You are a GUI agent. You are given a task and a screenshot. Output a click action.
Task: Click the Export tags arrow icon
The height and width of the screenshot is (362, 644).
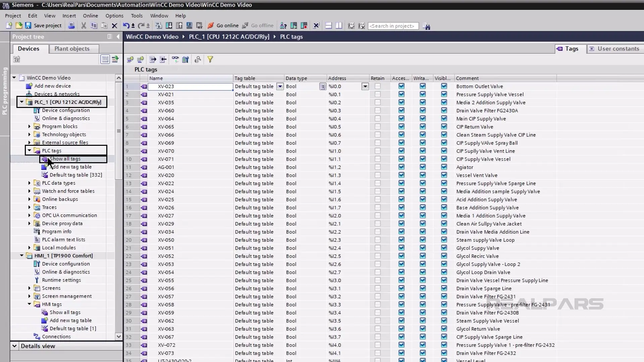[153, 59]
